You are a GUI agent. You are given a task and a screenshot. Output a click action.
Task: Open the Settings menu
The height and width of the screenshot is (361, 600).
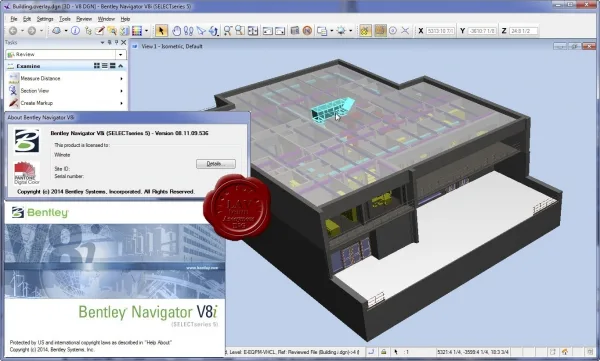[45, 19]
